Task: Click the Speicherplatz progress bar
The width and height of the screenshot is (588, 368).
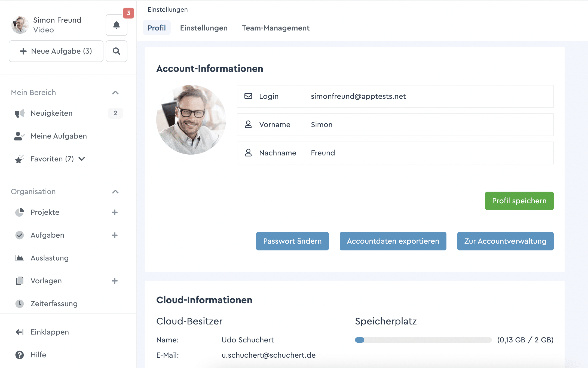Action: (x=423, y=340)
